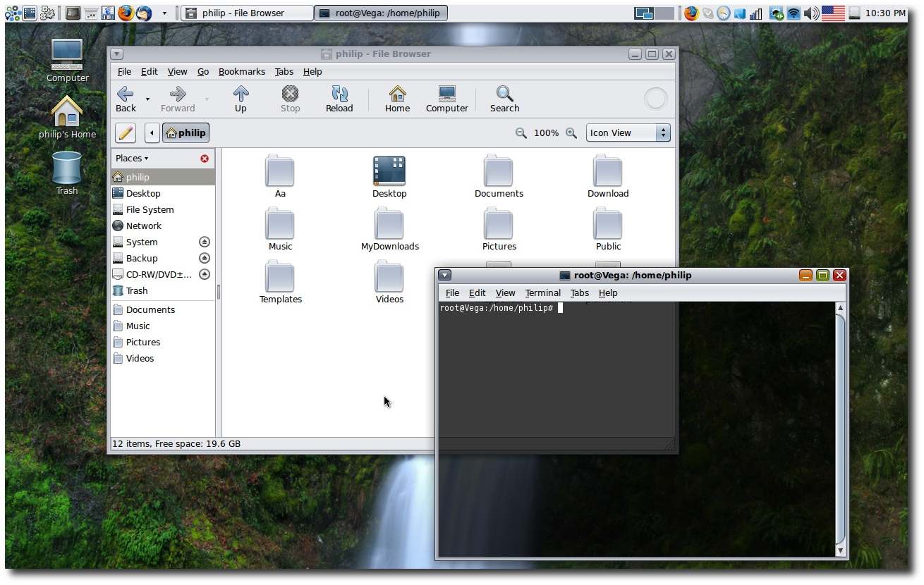Eject the CD-RW/DVD drive

click(x=205, y=274)
